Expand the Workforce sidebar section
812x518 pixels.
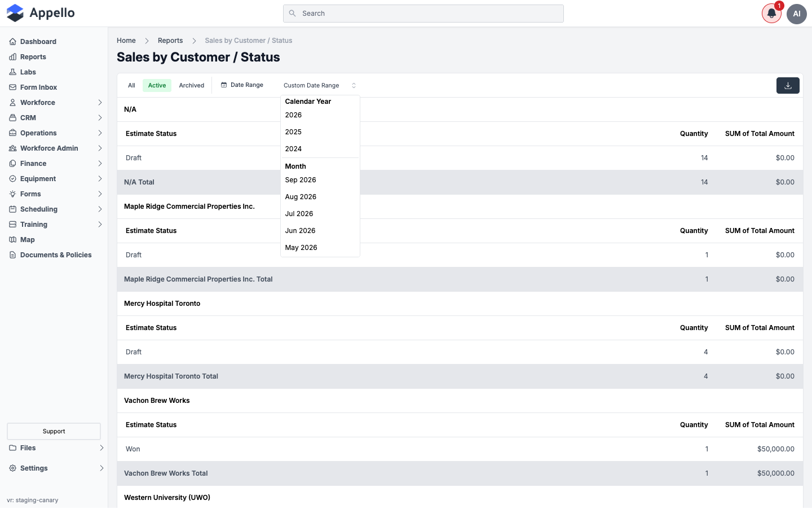(x=100, y=103)
